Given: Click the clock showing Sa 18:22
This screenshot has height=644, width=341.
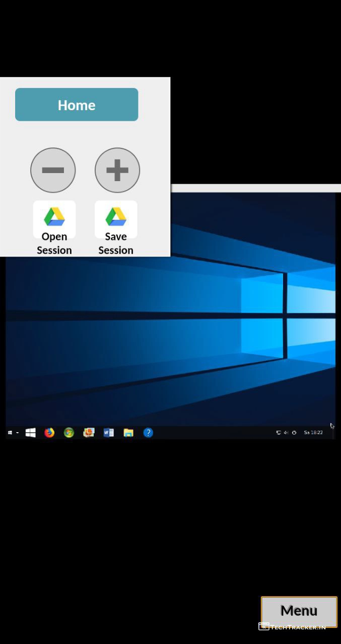Looking at the screenshot, I should pyautogui.click(x=313, y=433).
